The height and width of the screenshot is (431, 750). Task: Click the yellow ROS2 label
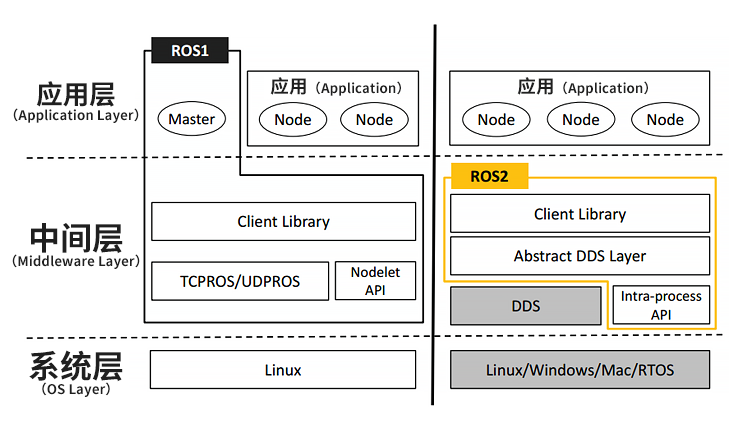pyautogui.click(x=489, y=176)
